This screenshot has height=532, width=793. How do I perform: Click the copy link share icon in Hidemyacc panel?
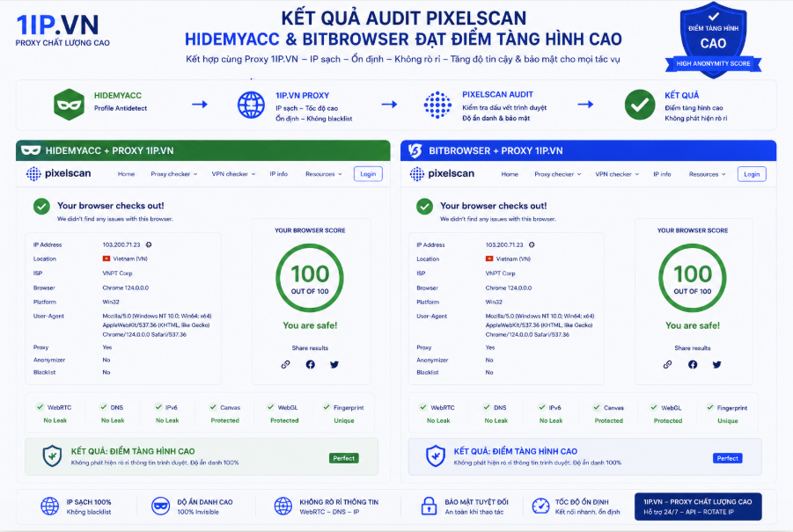coord(286,364)
